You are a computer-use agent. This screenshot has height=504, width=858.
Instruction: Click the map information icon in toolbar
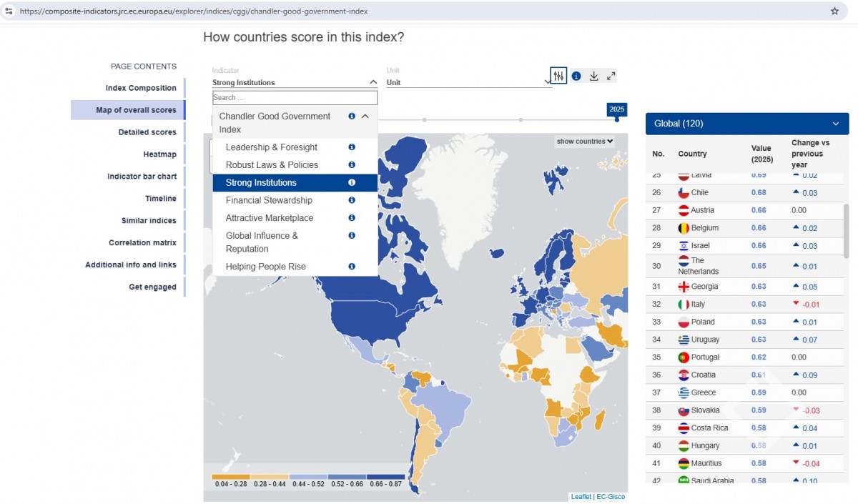576,76
